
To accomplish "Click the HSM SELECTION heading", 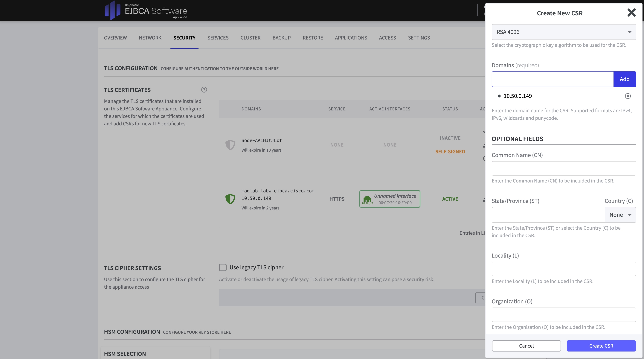I will point(125,354).
